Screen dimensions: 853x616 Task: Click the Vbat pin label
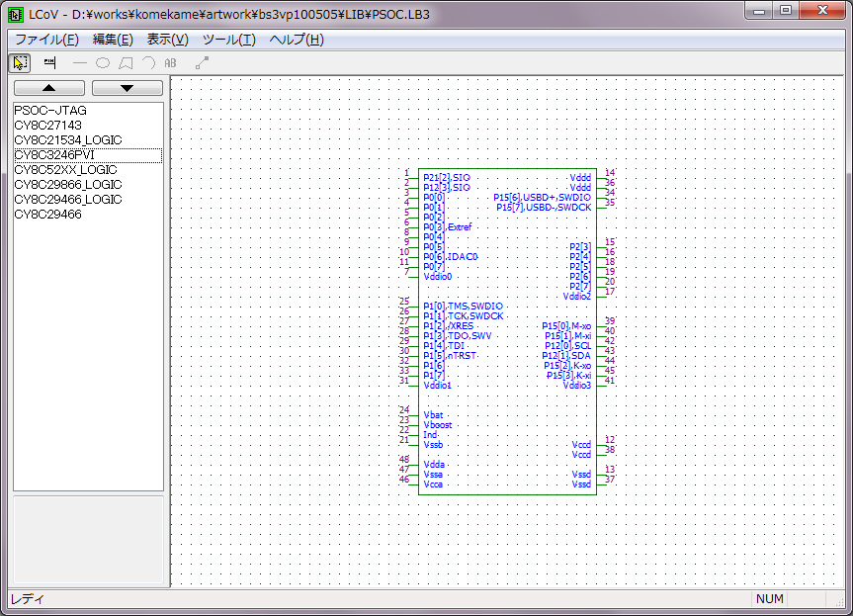[433, 414]
